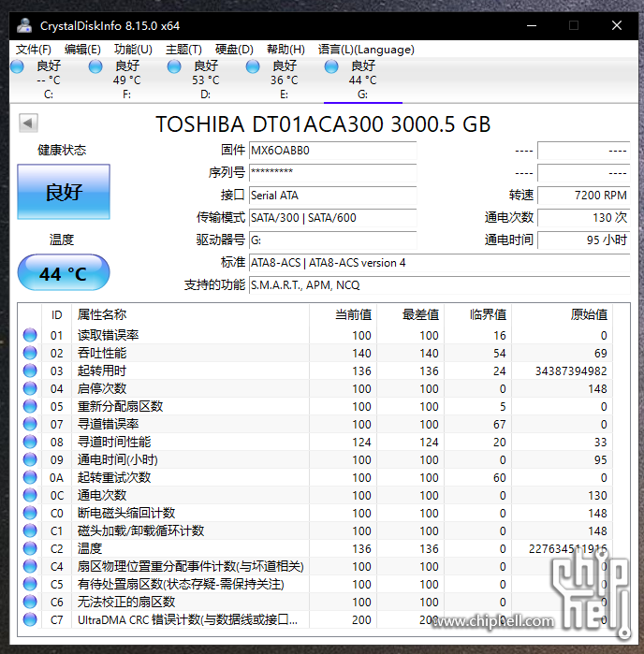Click the status icon for attribute 0A

[x=30, y=477]
